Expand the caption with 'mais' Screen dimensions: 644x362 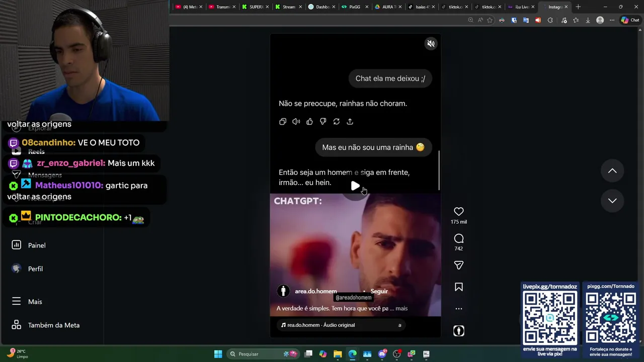tap(401, 308)
